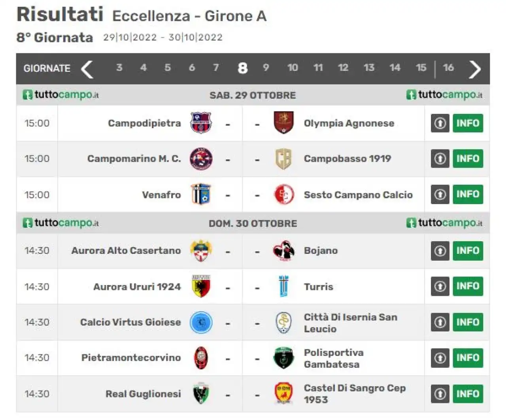Click the Calcio Virtus Gioiese blue badge
The height and width of the screenshot is (420, 506).
[x=201, y=322]
